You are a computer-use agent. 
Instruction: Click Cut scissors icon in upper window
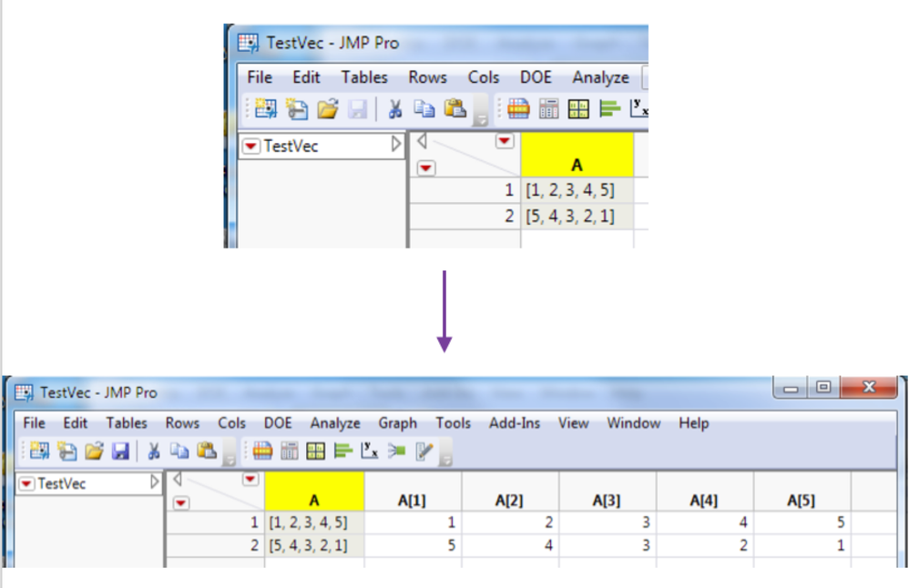click(394, 108)
